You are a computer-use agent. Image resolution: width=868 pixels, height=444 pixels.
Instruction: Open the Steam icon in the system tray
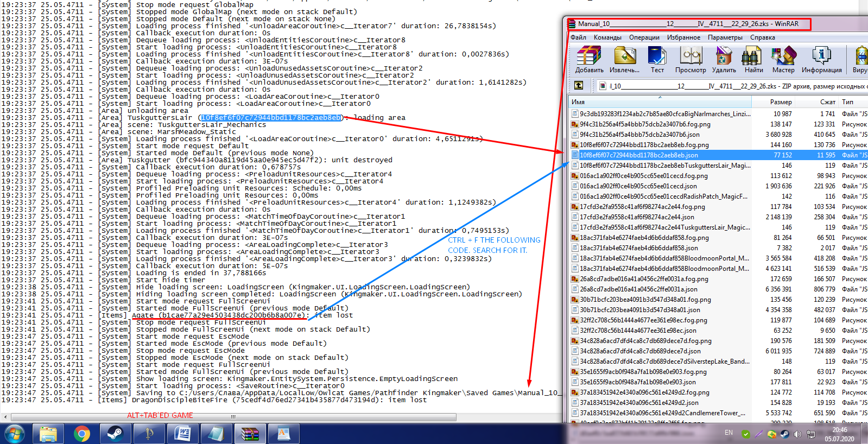(785, 434)
